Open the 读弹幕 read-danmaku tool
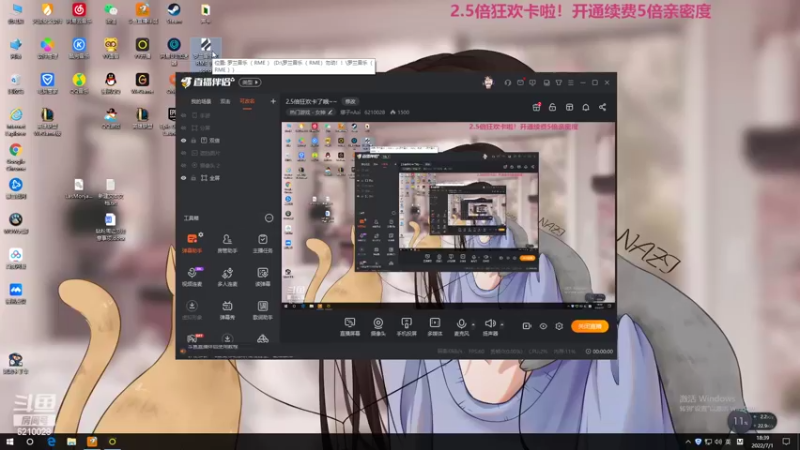Screen dimensions: 800x450 pos(262,277)
